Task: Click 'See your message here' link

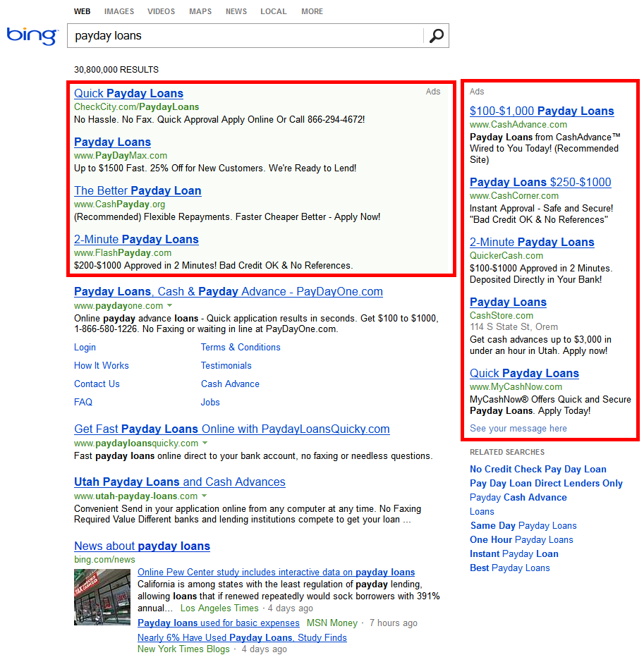Action: (x=518, y=428)
